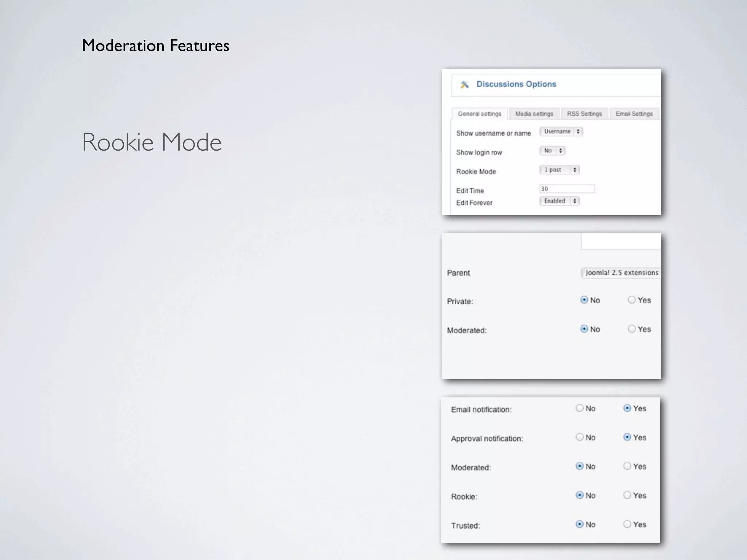Expand the Rookie Mode 1 post dropdown
Screen dimensions: 747x560
(x=560, y=170)
